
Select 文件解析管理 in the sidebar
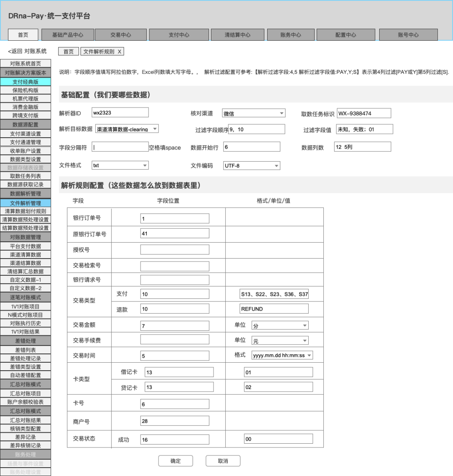click(26, 202)
